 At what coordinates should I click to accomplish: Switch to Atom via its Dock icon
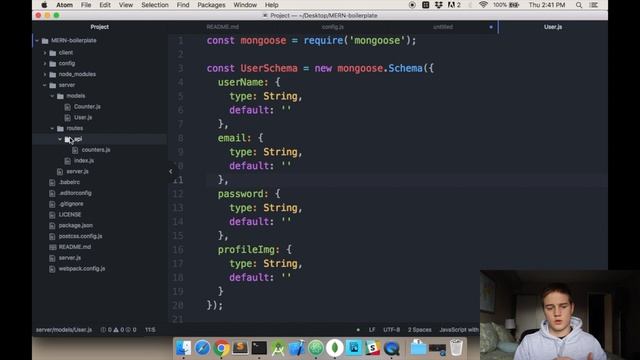tap(316, 348)
